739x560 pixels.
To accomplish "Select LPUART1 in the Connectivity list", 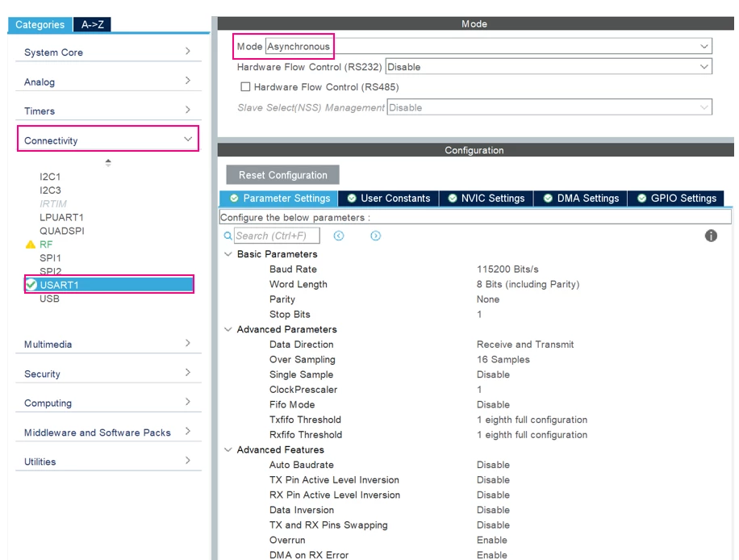I will click(61, 217).
